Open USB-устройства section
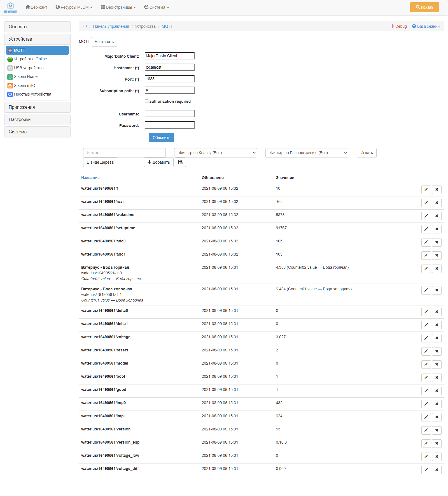 [x=29, y=68]
